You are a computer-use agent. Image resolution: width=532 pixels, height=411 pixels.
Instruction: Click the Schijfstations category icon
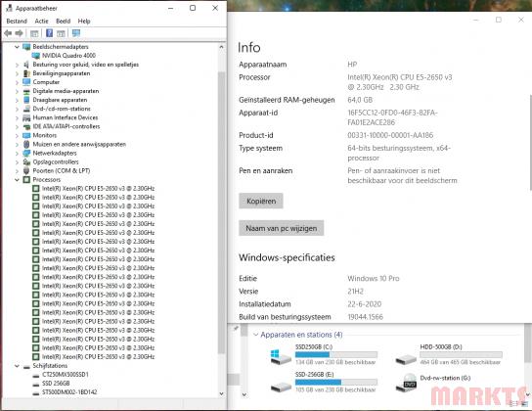click(x=26, y=366)
